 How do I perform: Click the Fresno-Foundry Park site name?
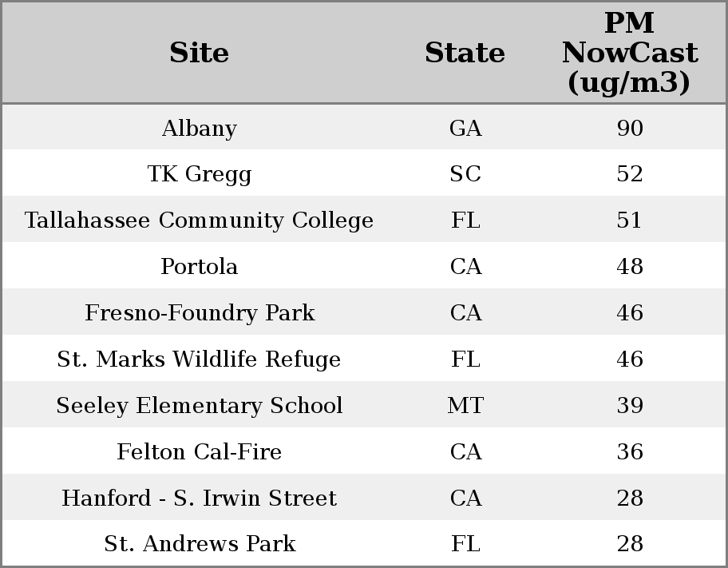coord(200,312)
